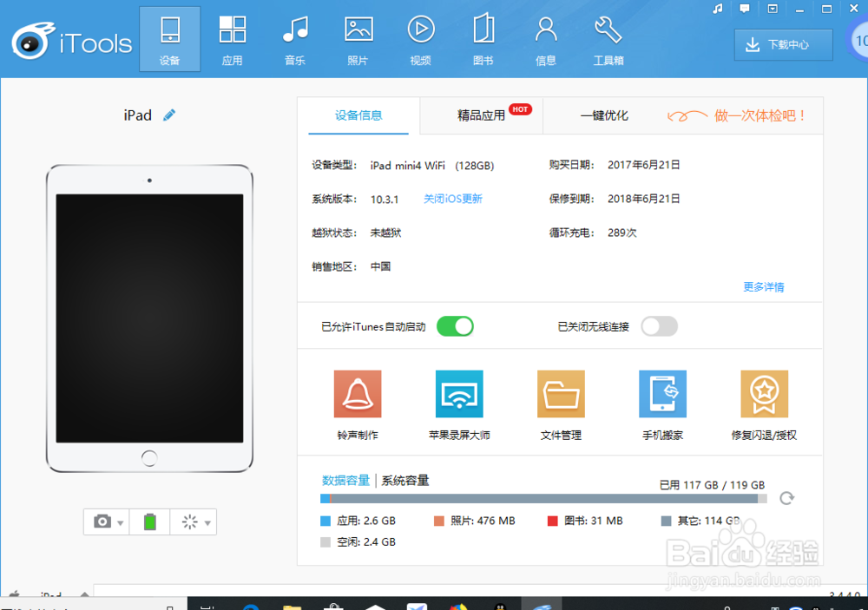Click the blue 应用 legend swatch
Screen dimensions: 868x610
[x=325, y=521]
